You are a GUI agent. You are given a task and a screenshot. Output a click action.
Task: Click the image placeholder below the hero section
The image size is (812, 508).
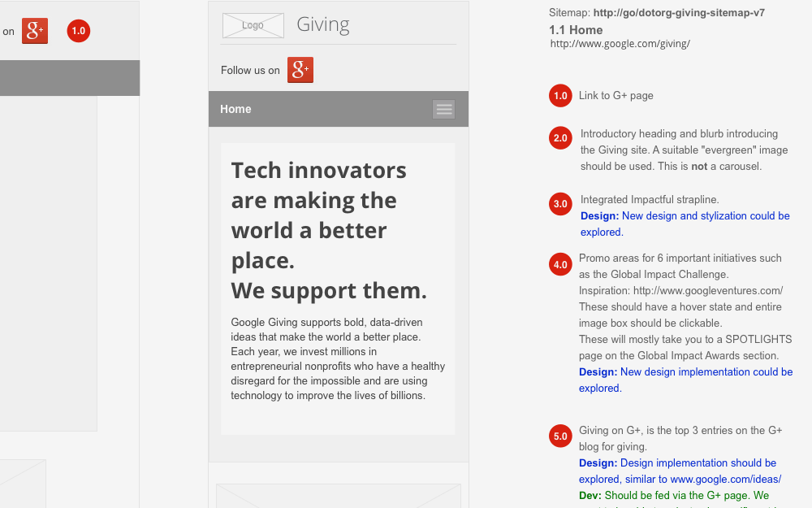pyautogui.click(x=338, y=496)
